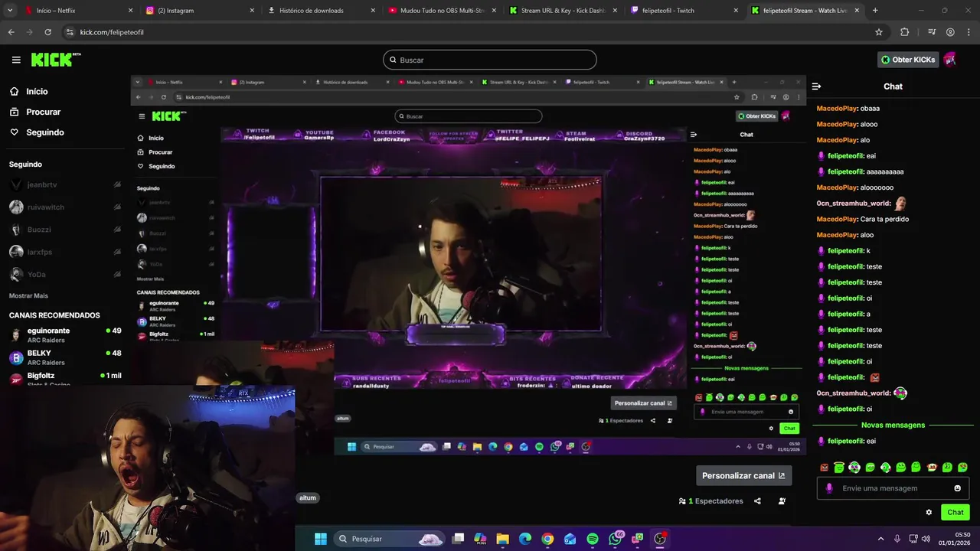Open followed channel YoDa

pyautogui.click(x=65, y=274)
